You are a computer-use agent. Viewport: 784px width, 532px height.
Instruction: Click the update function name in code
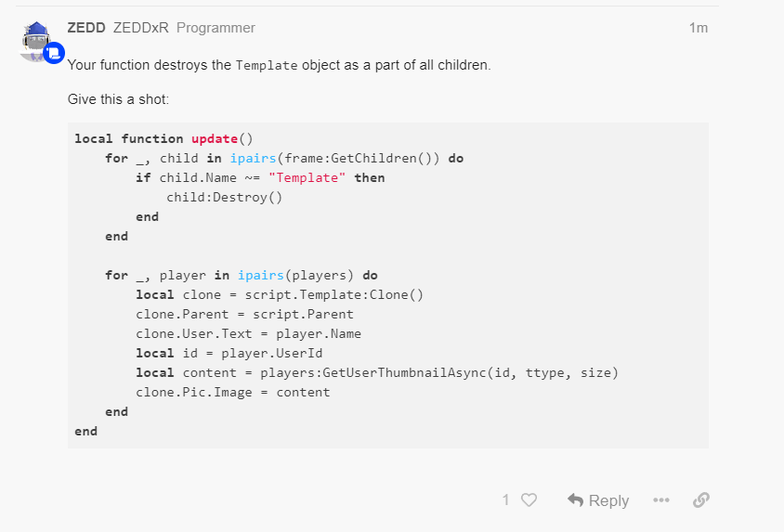(x=215, y=138)
